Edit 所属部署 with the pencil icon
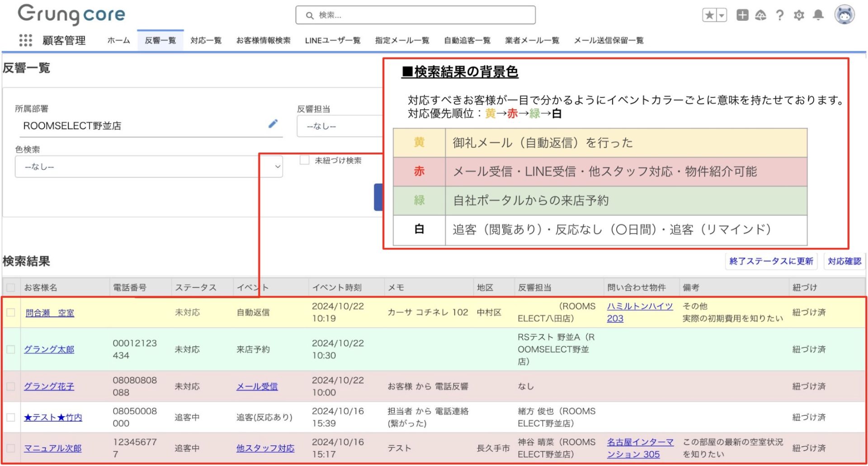Image resolution: width=868 pixels, height=466 pixels. click(273, 124)
